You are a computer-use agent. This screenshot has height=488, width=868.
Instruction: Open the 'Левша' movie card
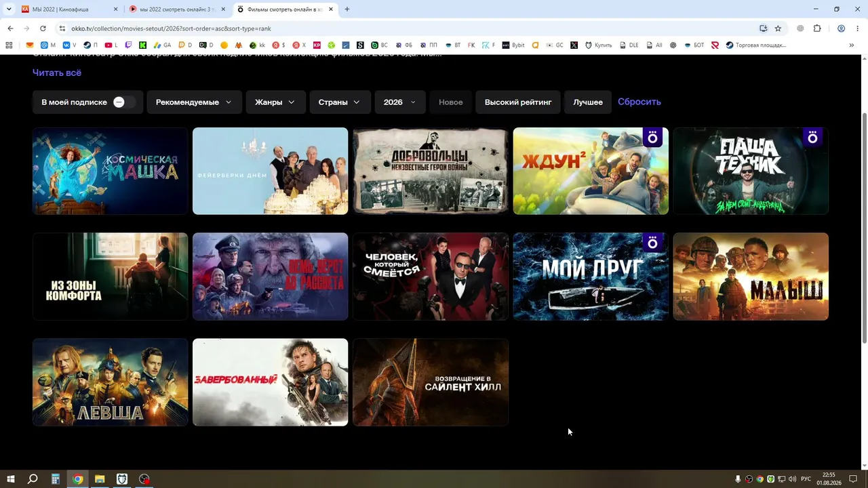point(111,382)
